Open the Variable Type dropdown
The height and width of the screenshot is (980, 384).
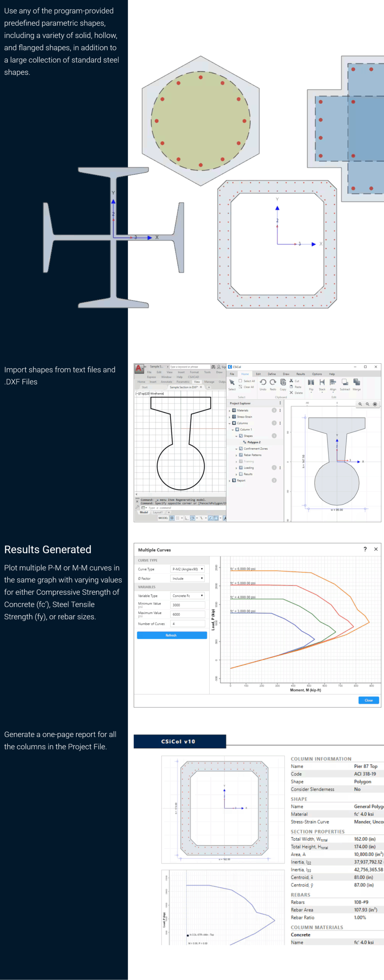tap(187, 596)
